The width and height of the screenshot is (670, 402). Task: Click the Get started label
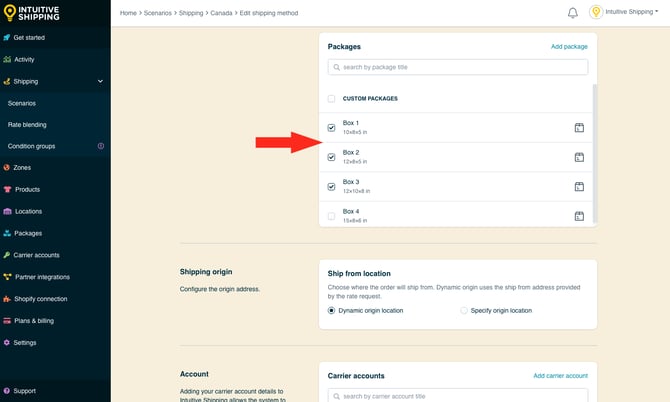[x=29, y=38]
